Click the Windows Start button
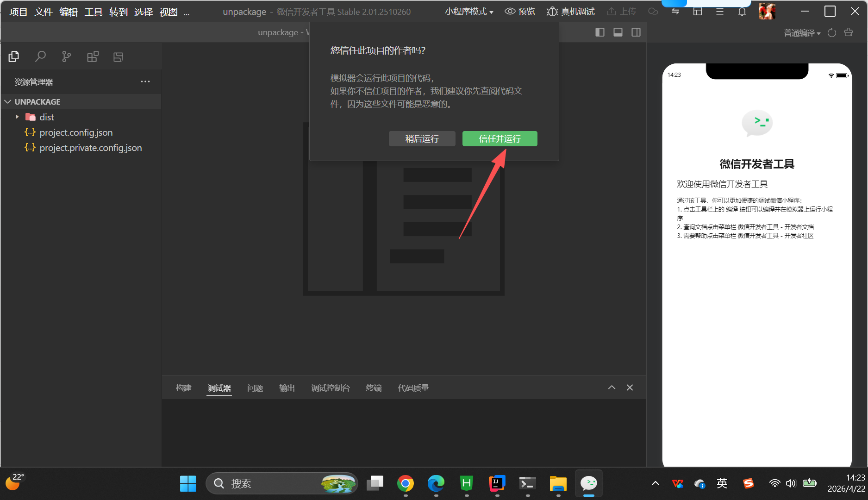 (188, 483)
